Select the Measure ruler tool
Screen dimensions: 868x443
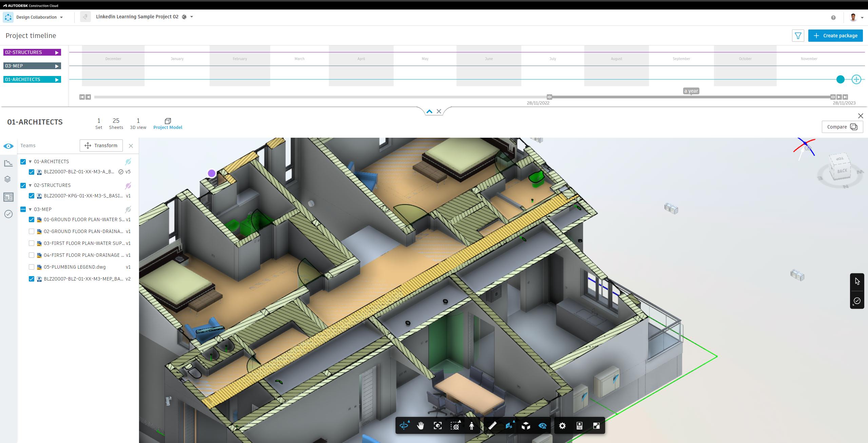tap(492, 426)
